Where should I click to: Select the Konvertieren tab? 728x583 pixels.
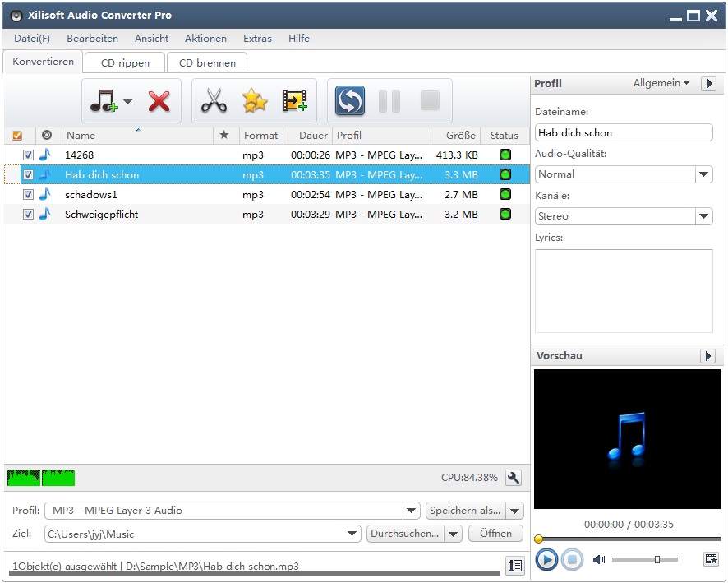[43, 62]
